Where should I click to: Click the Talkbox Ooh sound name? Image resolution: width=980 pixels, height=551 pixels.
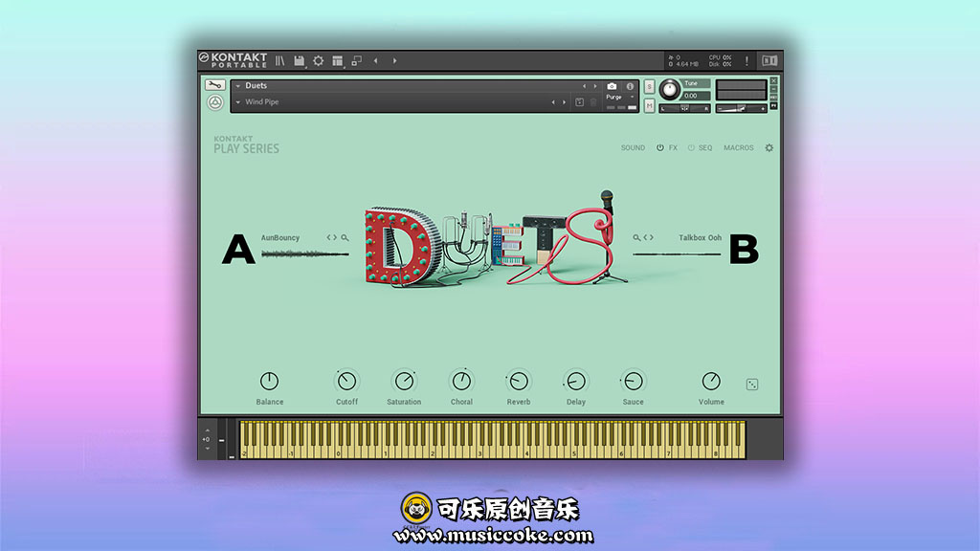[x=700, y=238]
